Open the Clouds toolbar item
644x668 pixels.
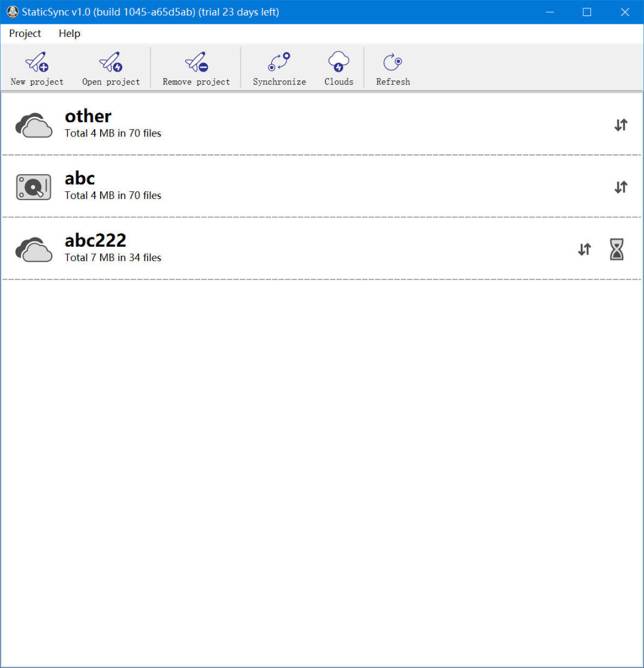tap(338, 68)
